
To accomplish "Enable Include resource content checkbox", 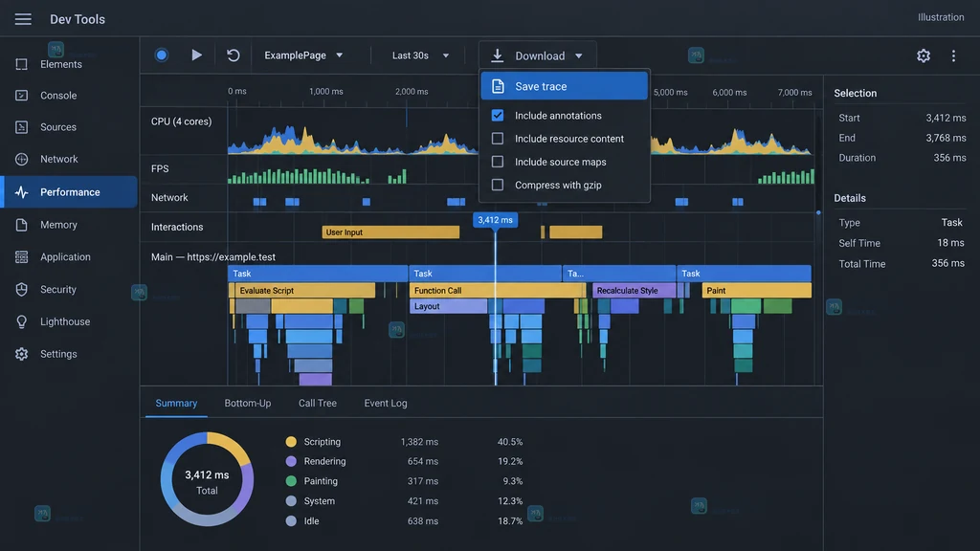I will (x=498, y=139).
